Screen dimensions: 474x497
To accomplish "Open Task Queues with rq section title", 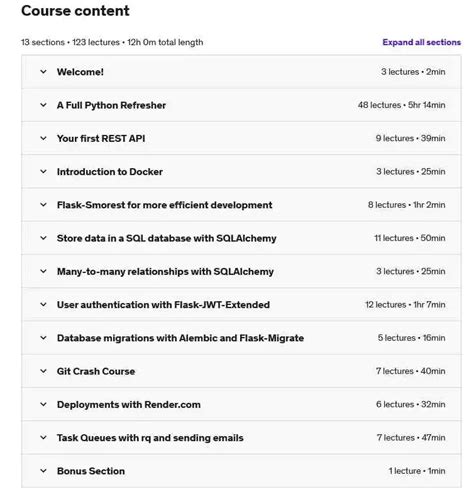I will coord(150,438).
